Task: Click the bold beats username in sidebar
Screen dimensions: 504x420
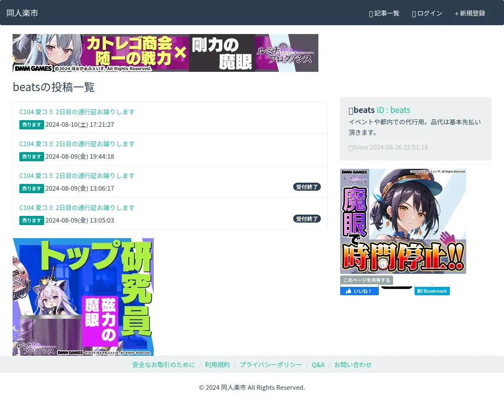Action: [364, 110]
